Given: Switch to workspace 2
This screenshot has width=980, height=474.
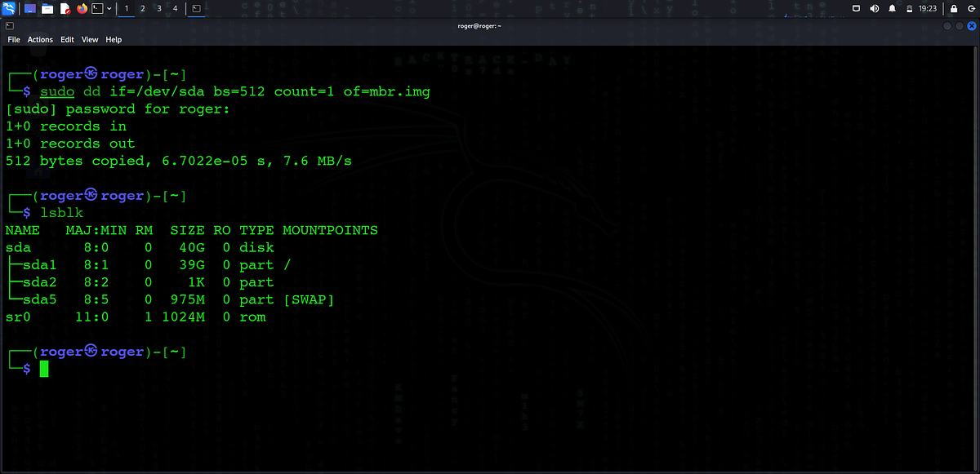Looking at the screenshot, I should pyautogui.click(x=142, y=8).
